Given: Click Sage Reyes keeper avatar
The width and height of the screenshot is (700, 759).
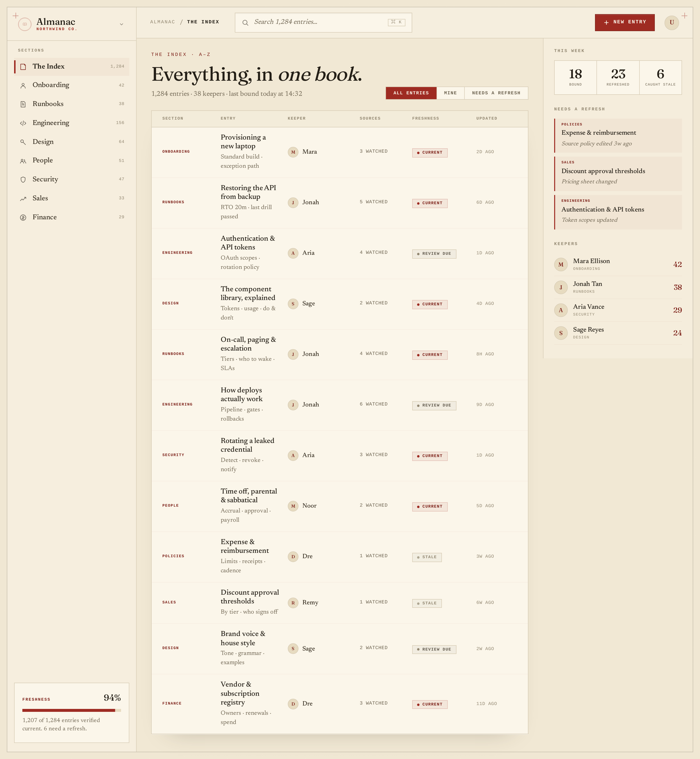Looking at the screenshot, I should pyautogui.click(x=560, y=333).
